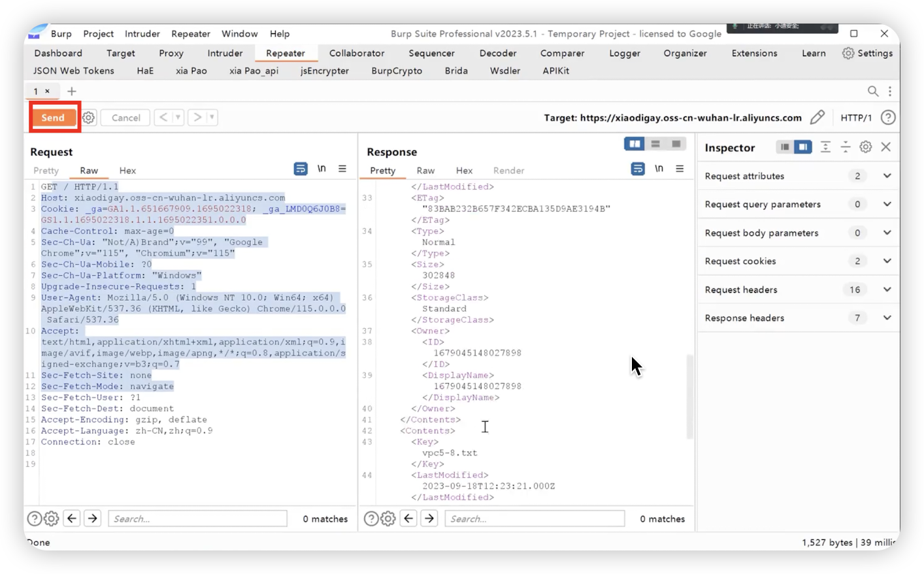The height and width of the screenshot is (574, 924).
Task: Open Response search help icon
Action: coord(371,518)
